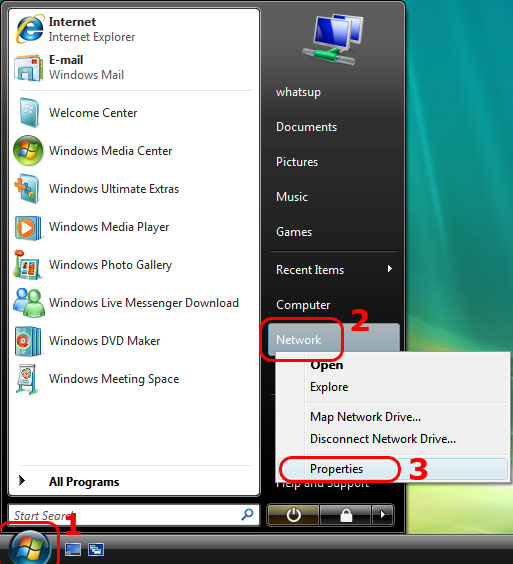
Task: Open the Windows Meeting Space icon
Action: coord(27,379)
